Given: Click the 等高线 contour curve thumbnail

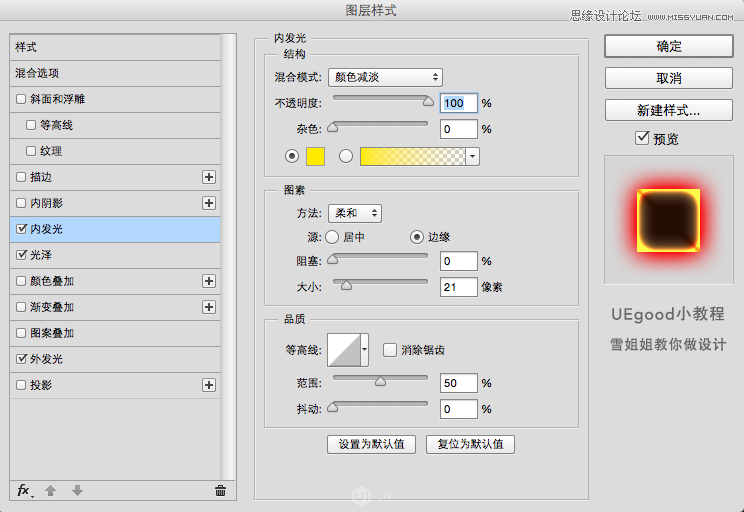Looking at the screenshot, I should 344,350.
